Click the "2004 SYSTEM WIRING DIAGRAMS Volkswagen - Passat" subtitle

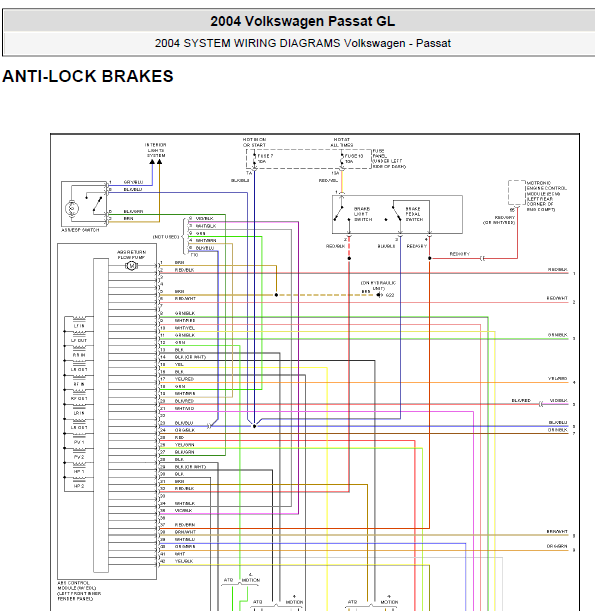pos(302,43)
